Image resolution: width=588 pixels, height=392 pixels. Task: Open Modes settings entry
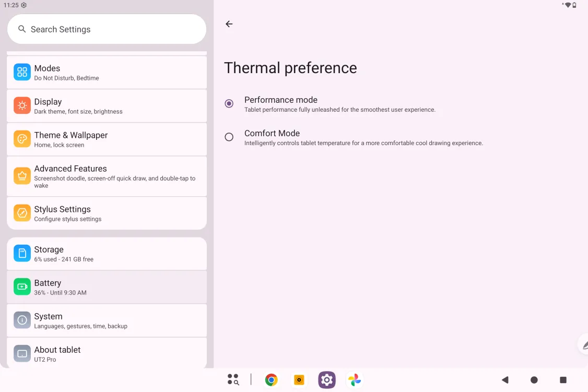click(107, 73)
